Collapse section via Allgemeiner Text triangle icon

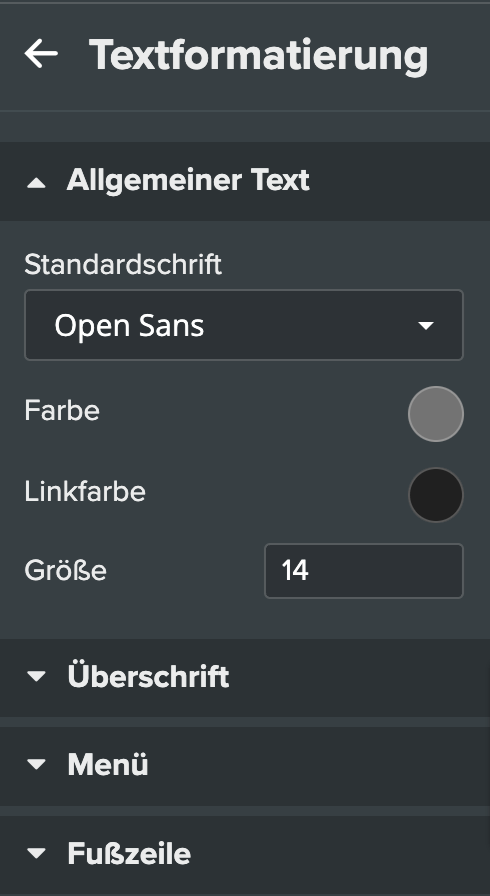37,182
